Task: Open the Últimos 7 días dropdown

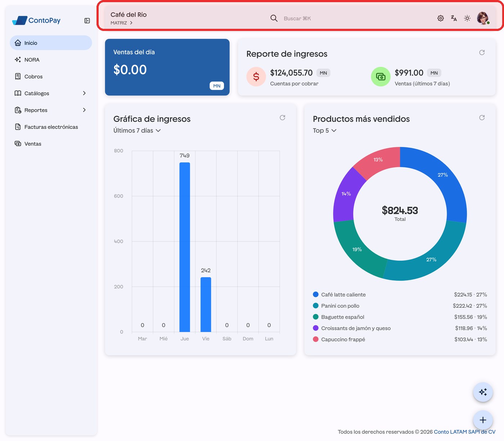Action: [137, 131]
